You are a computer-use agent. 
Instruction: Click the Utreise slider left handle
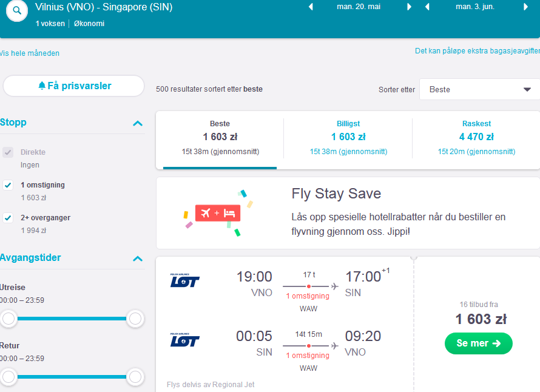tap(8, 319)
